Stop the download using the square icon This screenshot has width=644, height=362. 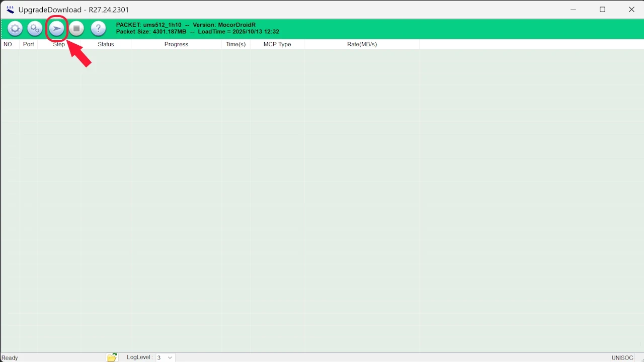click(76, 29)
